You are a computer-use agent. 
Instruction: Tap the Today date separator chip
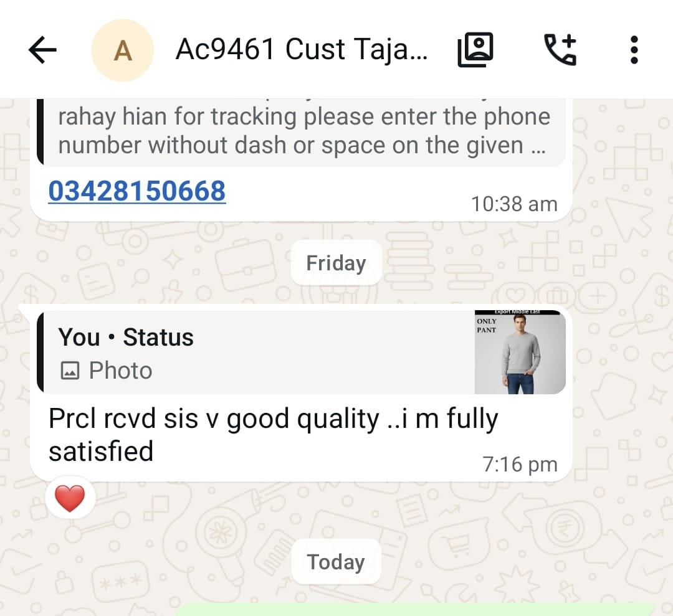point(336,562)
